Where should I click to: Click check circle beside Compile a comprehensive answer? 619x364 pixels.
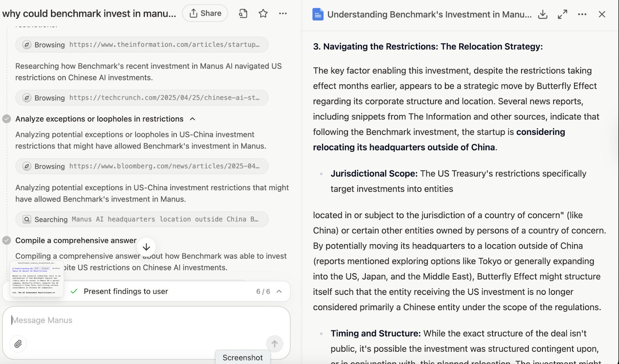click(7, 240)
